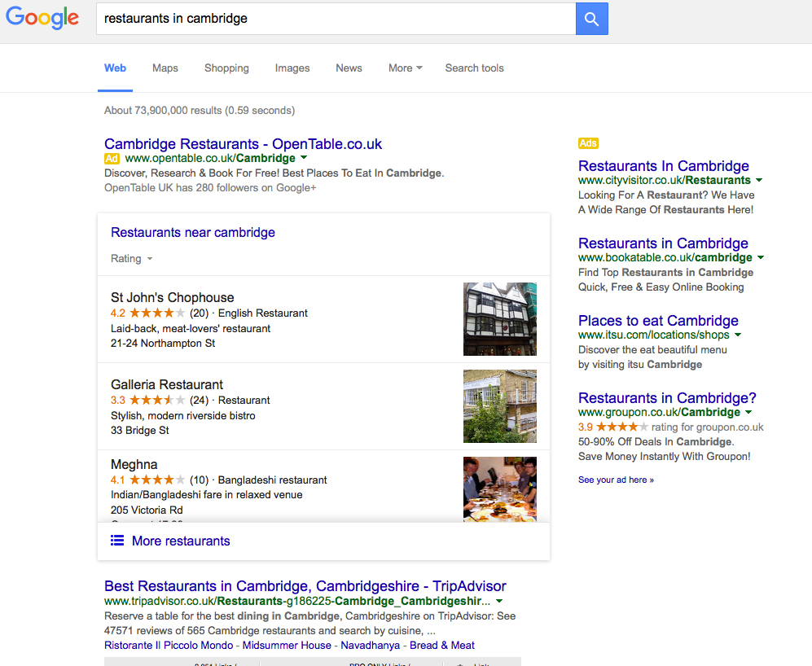Click star rating of St John's Chophouse
Screen dimensions: 812x666
[157, 313]
